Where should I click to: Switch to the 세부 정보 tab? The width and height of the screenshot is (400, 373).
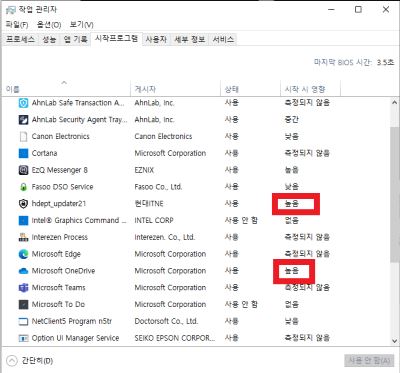pyautogui.click(x=190, y=39)
